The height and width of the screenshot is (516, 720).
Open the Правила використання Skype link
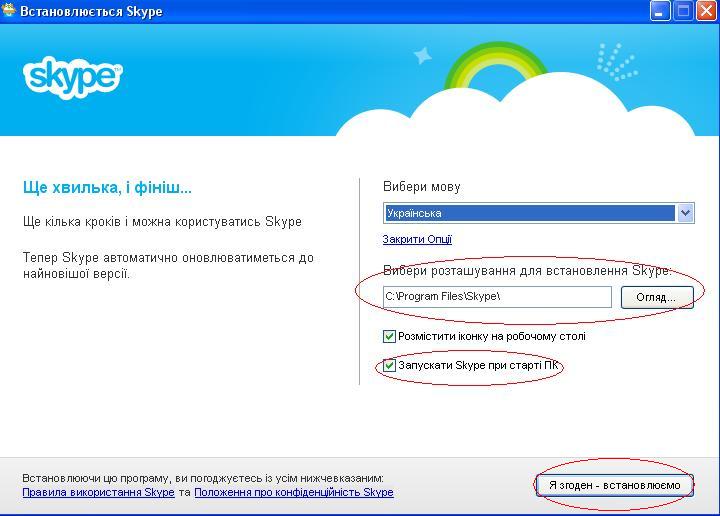point(98,492)
